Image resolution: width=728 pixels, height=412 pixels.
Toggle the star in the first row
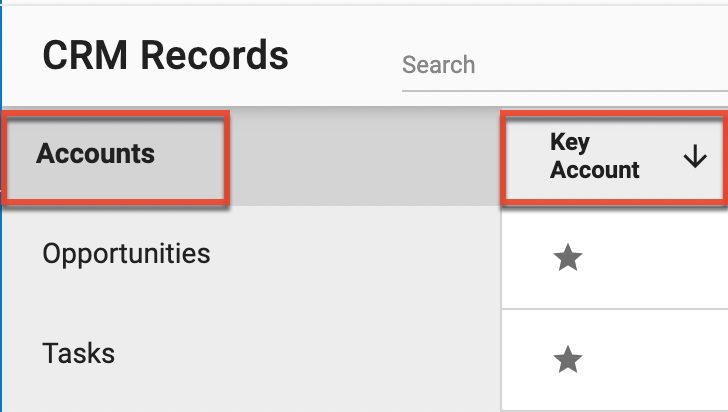point(567,259)
